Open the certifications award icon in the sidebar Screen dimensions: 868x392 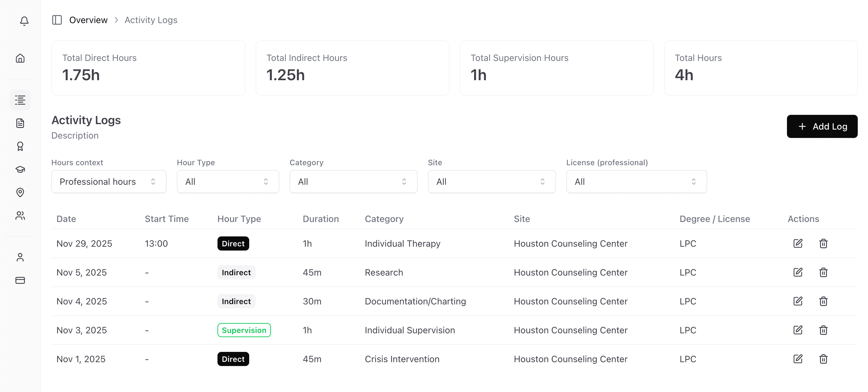coord(20,146)
